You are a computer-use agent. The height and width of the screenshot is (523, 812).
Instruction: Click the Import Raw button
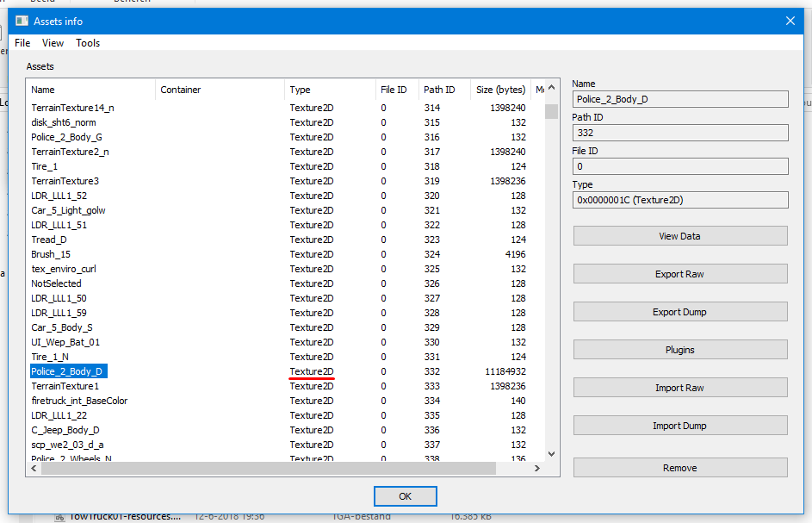click(680, 387)
